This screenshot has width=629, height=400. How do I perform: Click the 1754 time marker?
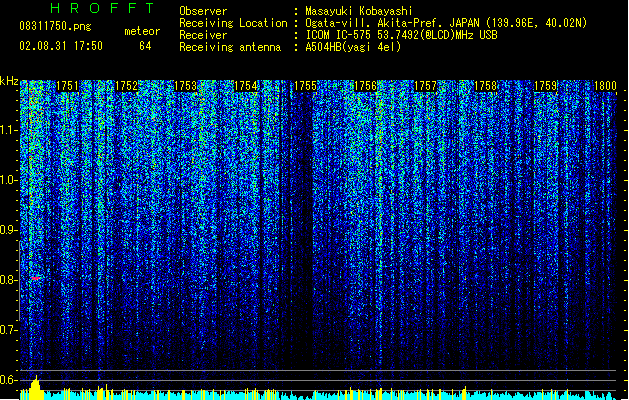click(x=246, y=86)
